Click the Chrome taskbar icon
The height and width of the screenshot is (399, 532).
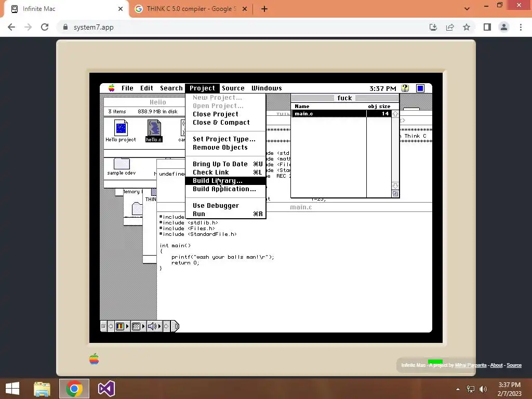tap(74, 389)
